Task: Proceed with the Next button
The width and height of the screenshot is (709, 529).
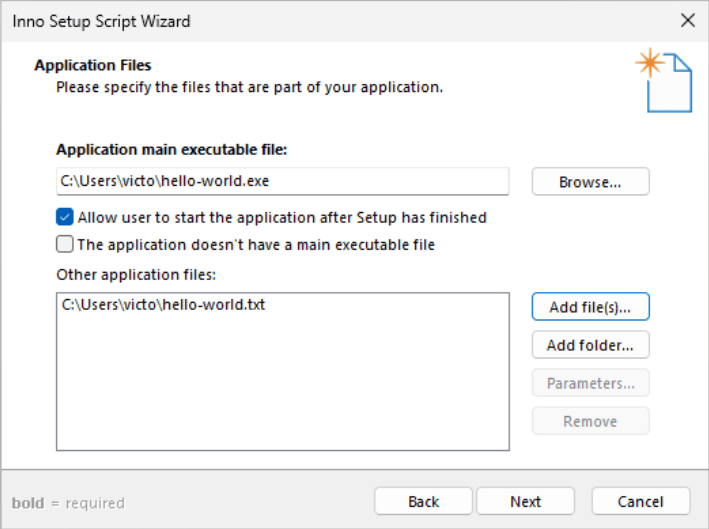Action: (x=525, y=501)
